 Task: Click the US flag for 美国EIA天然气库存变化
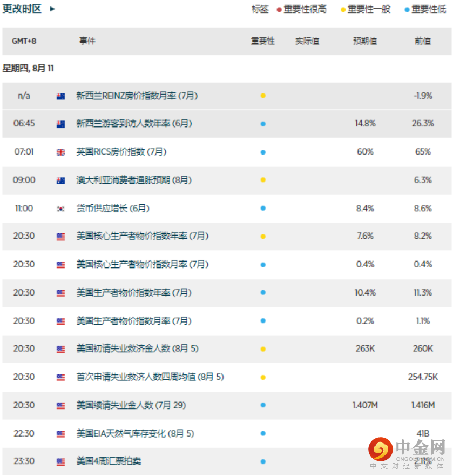[x=60, y=434]
